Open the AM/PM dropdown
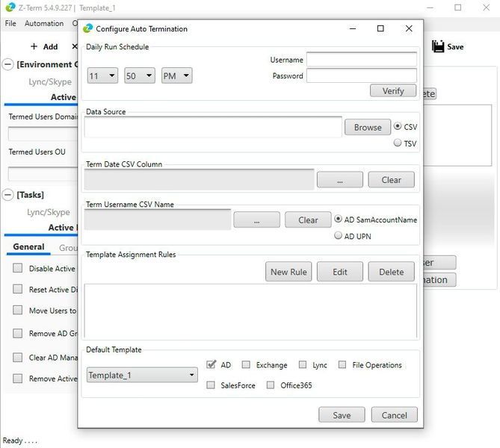This screenshot has height=448, width=500. pyautogui.click(x=176, y=75)
